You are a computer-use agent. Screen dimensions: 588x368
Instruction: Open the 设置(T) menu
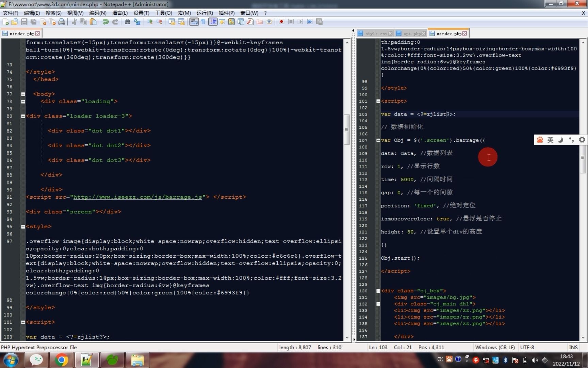141,13
